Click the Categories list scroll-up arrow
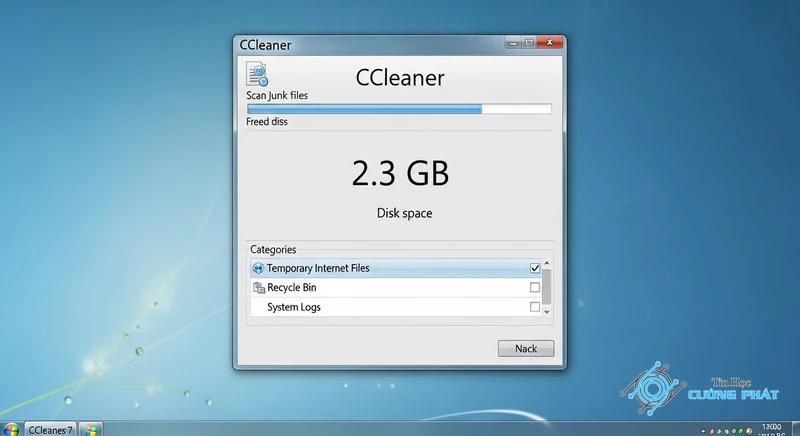The width and height of the screenshot is (800, 436). pyautogui.click(x=546, y=263)
